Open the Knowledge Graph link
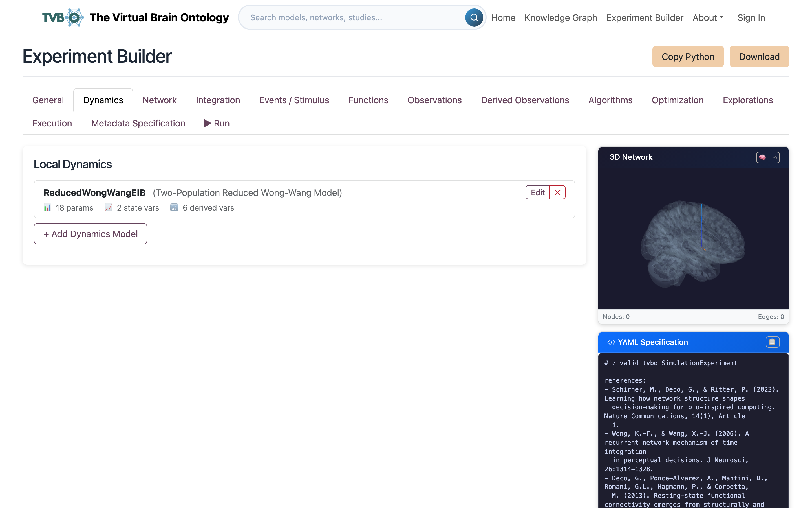 point(561,17)
